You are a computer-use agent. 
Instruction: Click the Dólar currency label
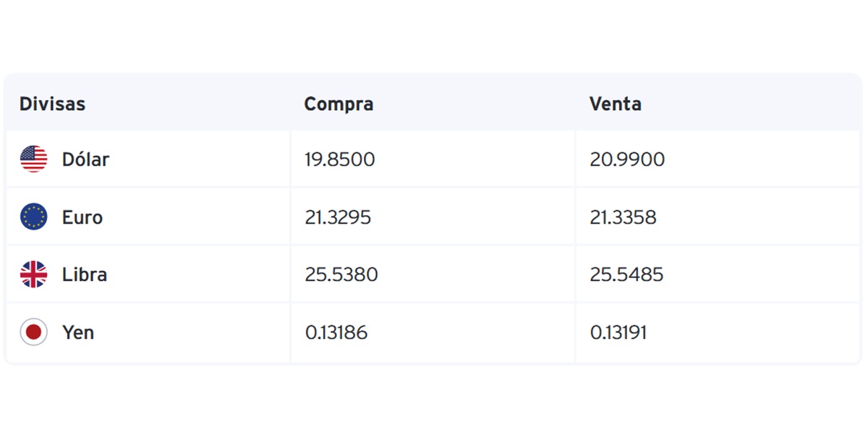point(85,159)
